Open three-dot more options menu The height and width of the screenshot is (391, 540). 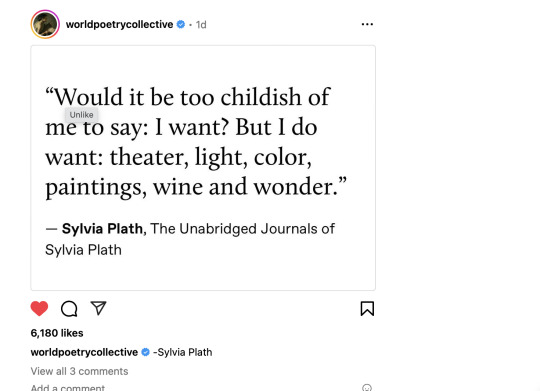pos(367,24)
